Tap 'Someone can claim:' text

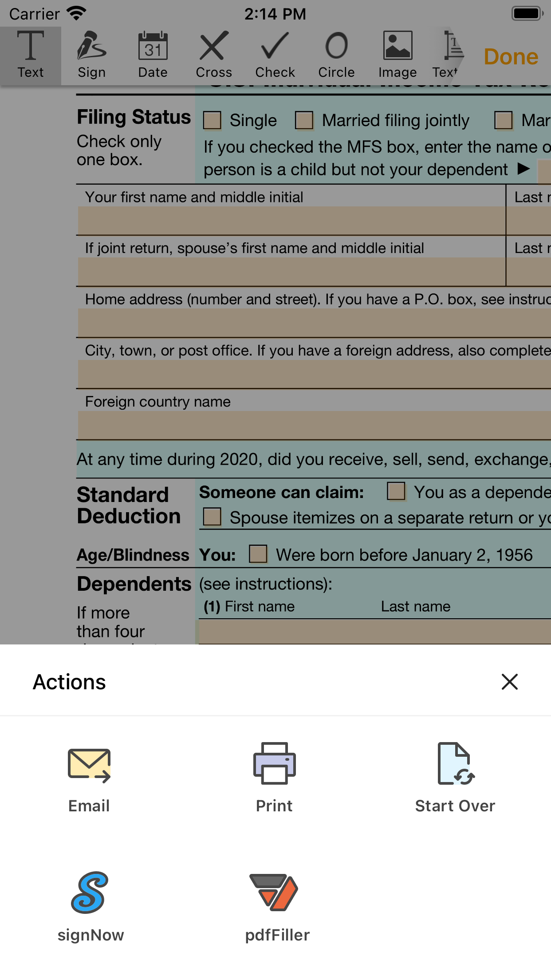(x=282, y=492)
